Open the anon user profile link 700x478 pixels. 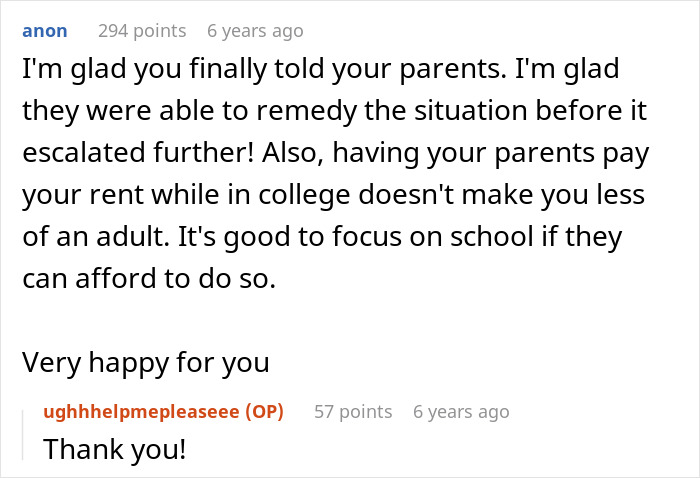pos(44,31)
